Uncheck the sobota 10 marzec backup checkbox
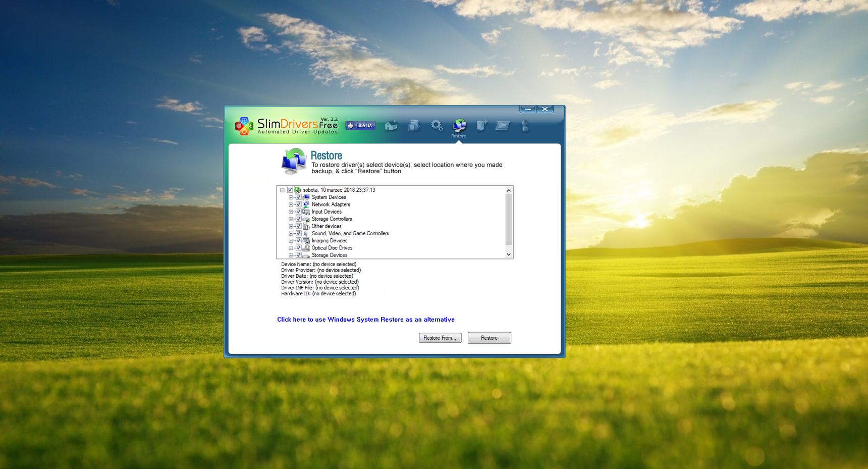The height and width of the screenshot is (469, 868). point(290,190)
